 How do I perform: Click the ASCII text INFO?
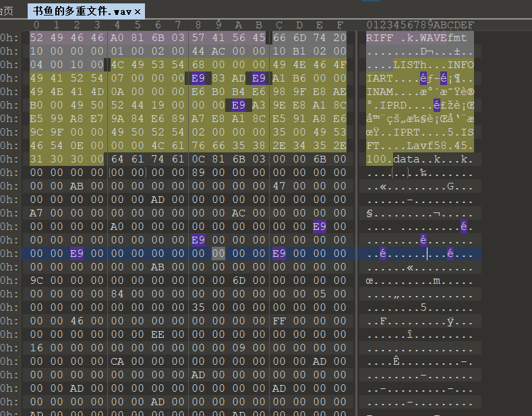461,65
